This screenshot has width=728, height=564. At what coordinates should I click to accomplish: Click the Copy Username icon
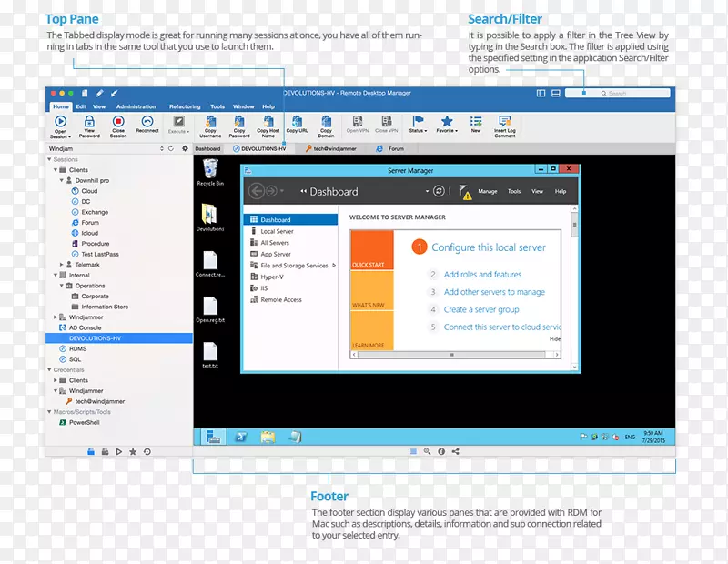click(210, 122)
